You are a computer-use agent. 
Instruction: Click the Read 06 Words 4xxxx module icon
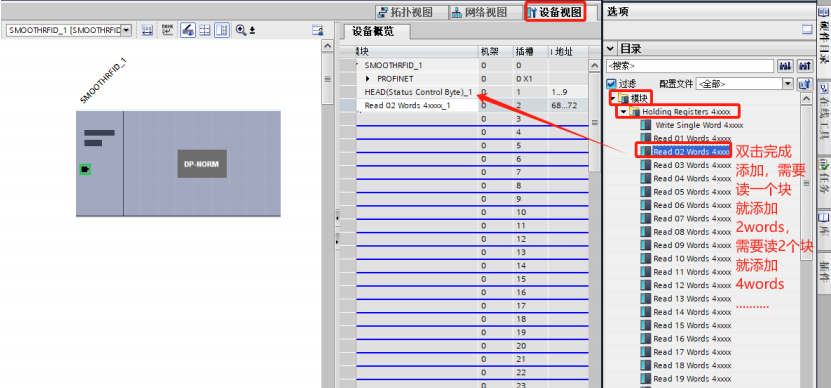(646, 205)
